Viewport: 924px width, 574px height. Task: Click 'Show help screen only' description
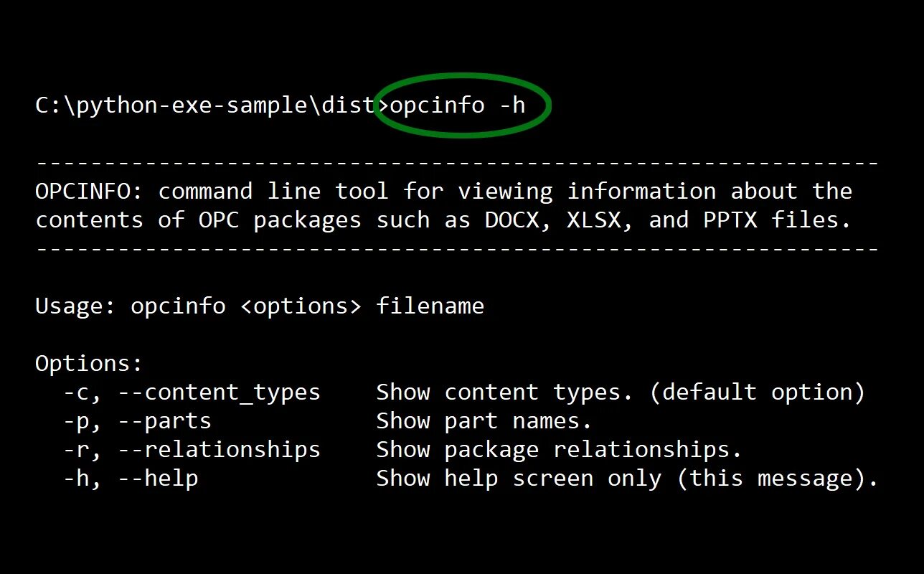coord(518,479)
